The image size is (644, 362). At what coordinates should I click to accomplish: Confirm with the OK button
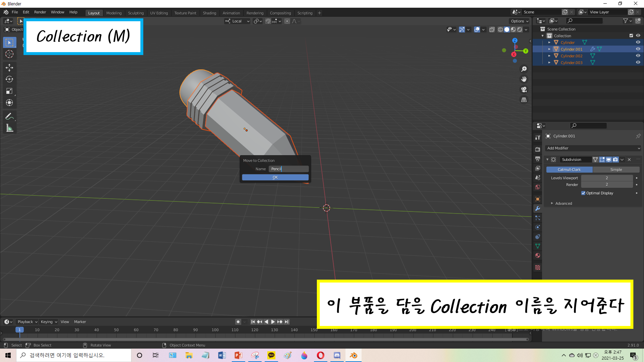pyautogui.click(x=275, y=177)
